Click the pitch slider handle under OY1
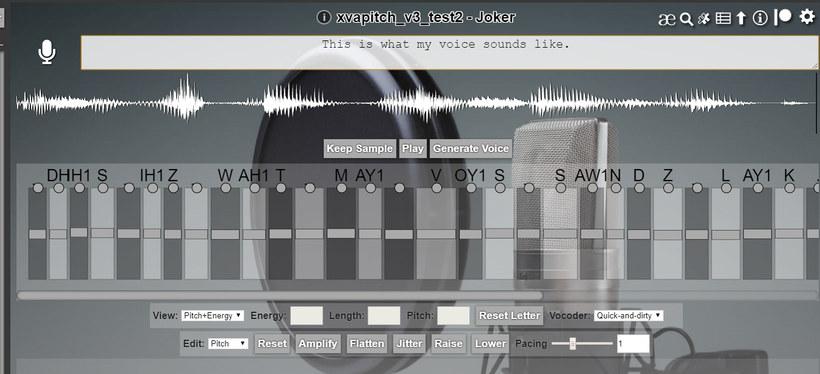This screenshot has width=820, height=374. (471, 234)
